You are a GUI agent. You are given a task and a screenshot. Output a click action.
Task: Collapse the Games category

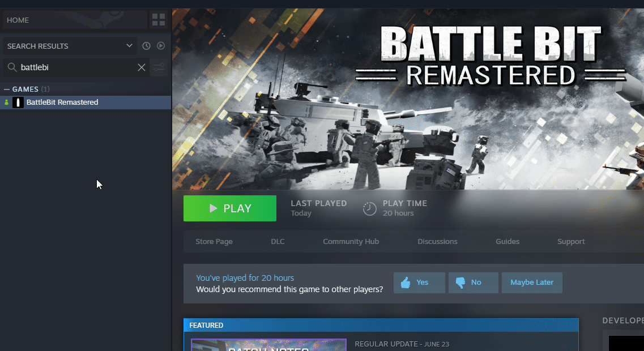pos(7,89)
